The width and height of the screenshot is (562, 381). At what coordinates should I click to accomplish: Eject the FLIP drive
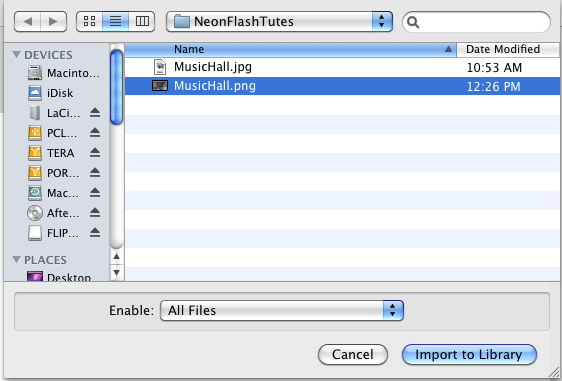pyautogui.click(x=95, y=233)
